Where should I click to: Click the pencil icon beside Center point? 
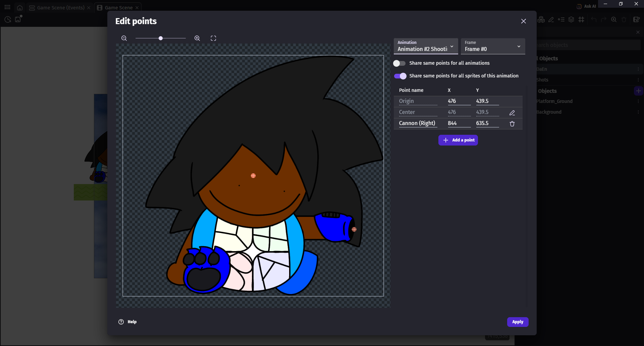(x=512, y=113)
